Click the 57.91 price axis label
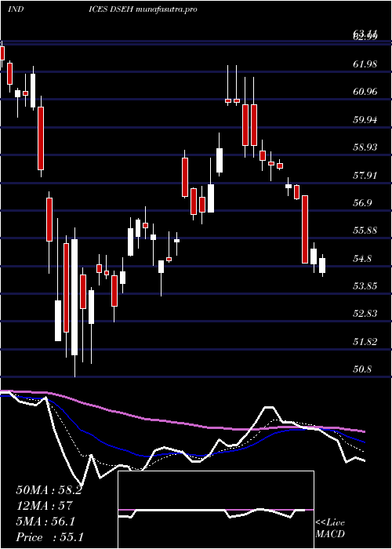 365,176
